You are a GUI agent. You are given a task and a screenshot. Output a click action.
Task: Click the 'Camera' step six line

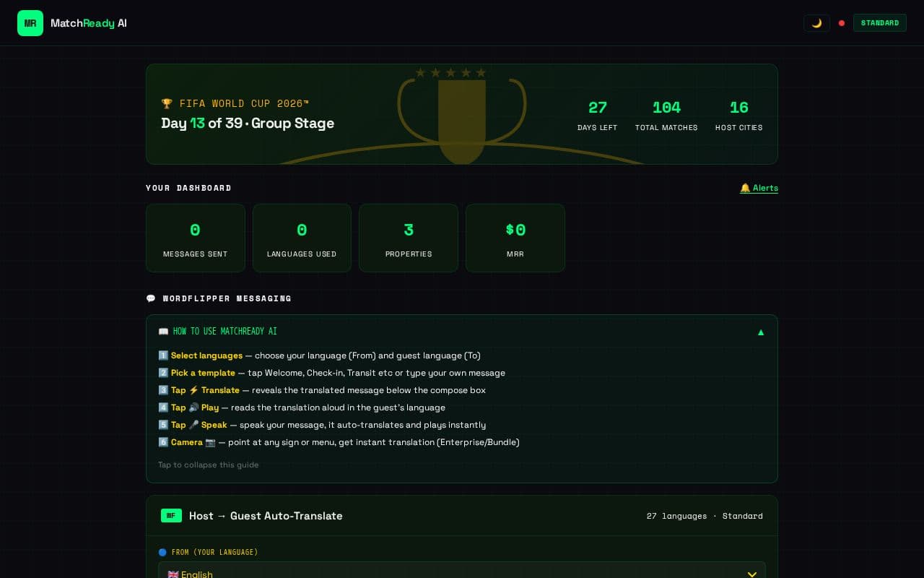click(x=339, y=442)
